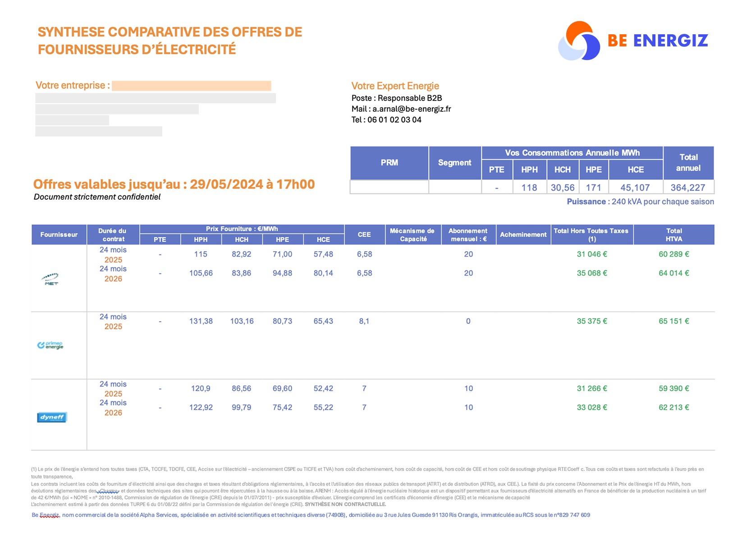756x534 pixels.
Task: Select MET 2025 HCH price 82,92
Action: click(x=242, y=254)
